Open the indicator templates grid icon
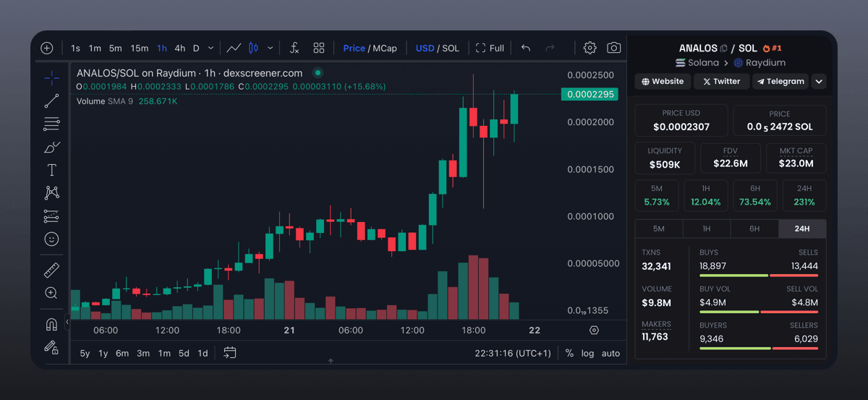Image resolution: width=868 pixels, height=400 pixels. 319,48
